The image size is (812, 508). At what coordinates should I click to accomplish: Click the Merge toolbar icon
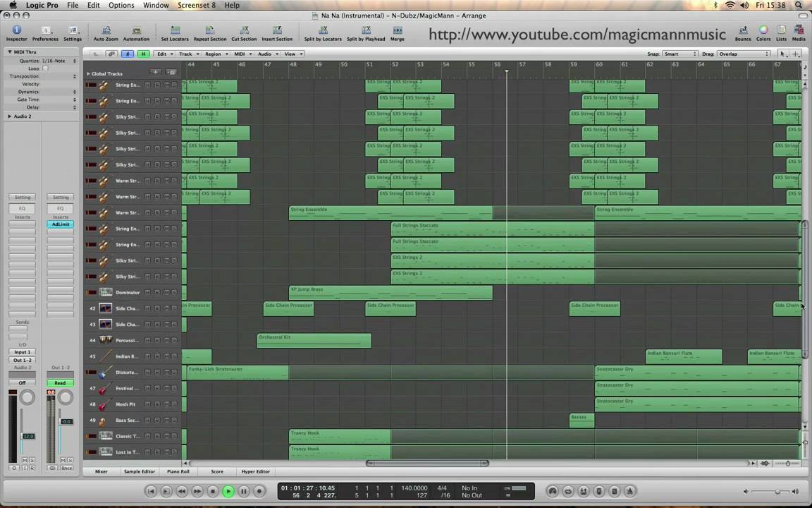398,30
